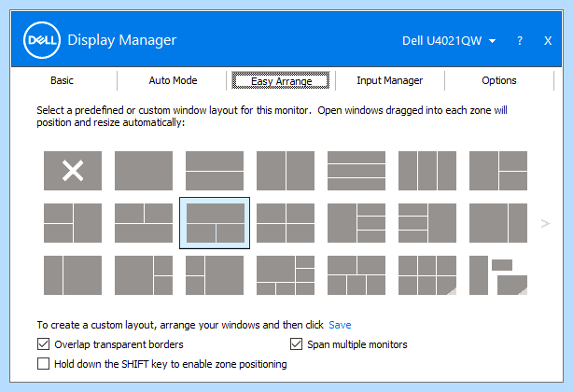The image size is (573, 392).
Task: Pick three left zones with right column
Action: pyautogui.click(x=427, y=223)
